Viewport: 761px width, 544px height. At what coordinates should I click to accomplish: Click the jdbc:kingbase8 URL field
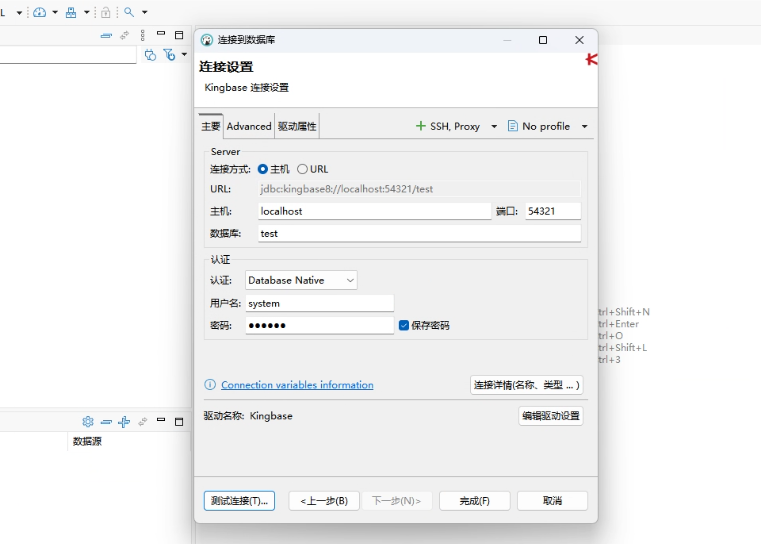(x=419, y=189)
